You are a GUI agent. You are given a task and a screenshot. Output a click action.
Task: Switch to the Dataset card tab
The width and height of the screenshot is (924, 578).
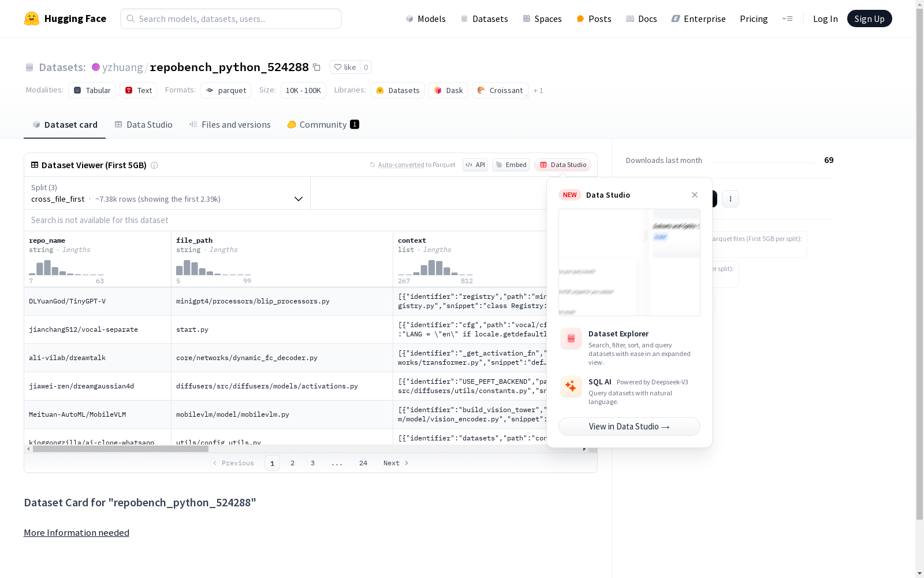(65, 125)
